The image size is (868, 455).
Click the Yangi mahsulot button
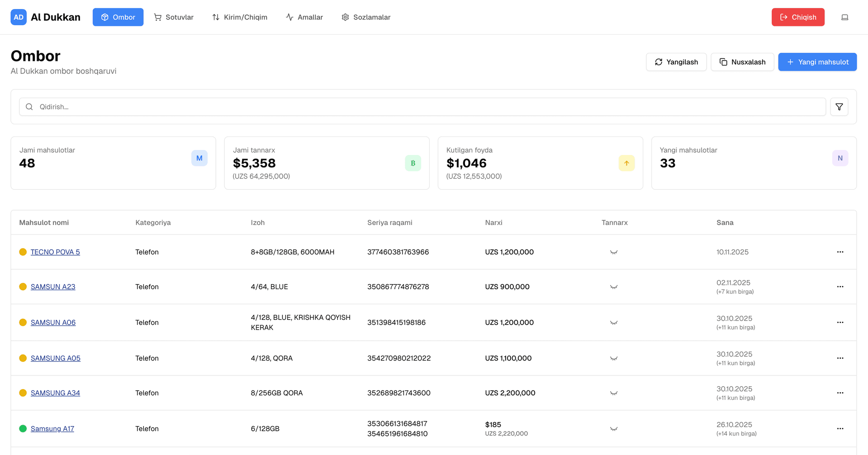[817, 62]
